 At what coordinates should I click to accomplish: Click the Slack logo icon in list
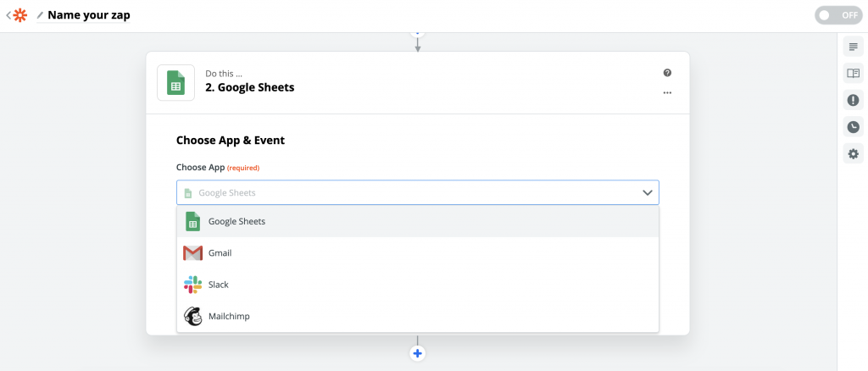pyautogui.click(x=192, y=285)
